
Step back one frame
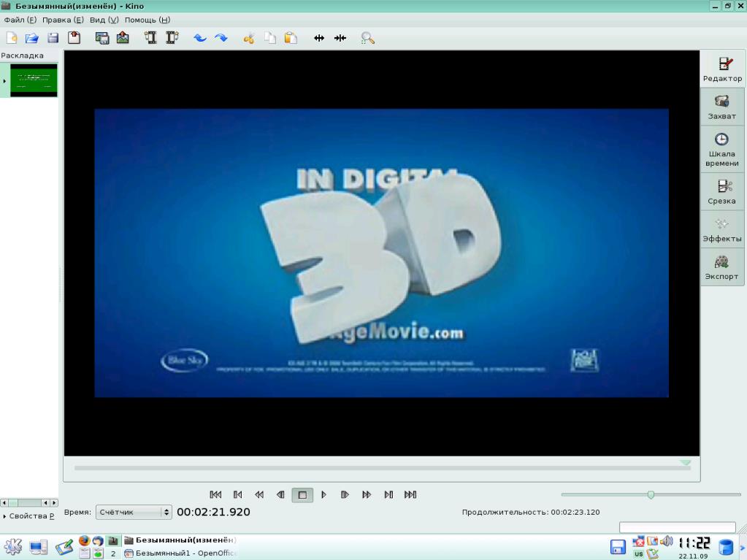click(280, 495)
